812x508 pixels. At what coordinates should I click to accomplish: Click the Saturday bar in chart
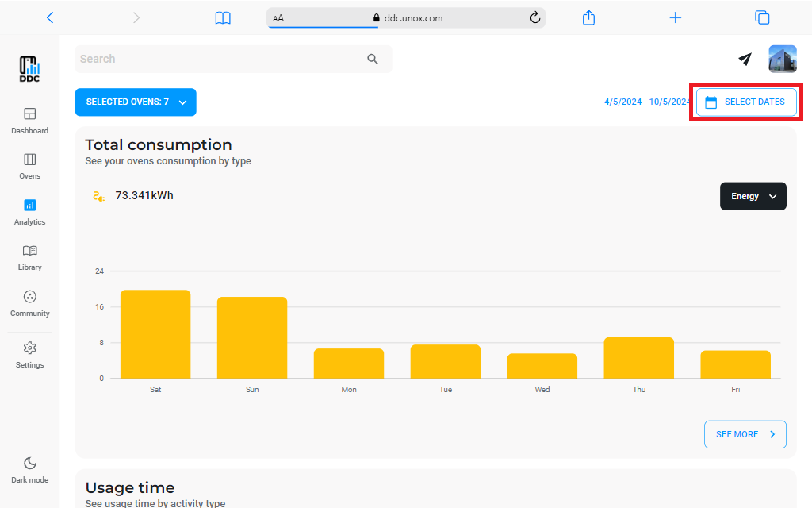[x=155, y=334]
